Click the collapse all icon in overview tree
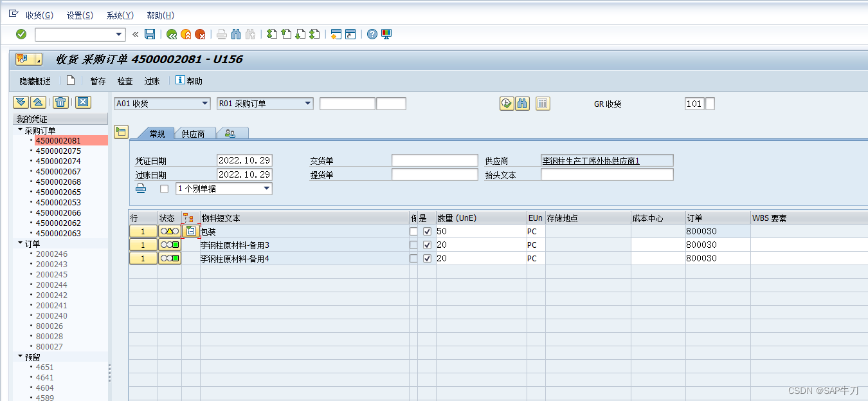Viewport: 868px width, 401px height. click(37, 102)
